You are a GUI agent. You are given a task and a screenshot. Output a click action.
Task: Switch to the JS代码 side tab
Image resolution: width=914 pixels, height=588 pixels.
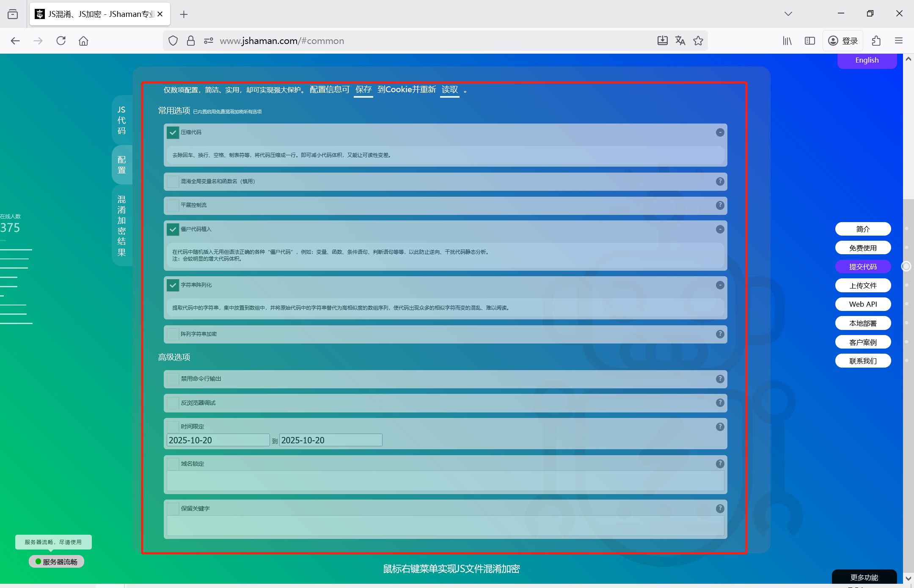[121, 120]
